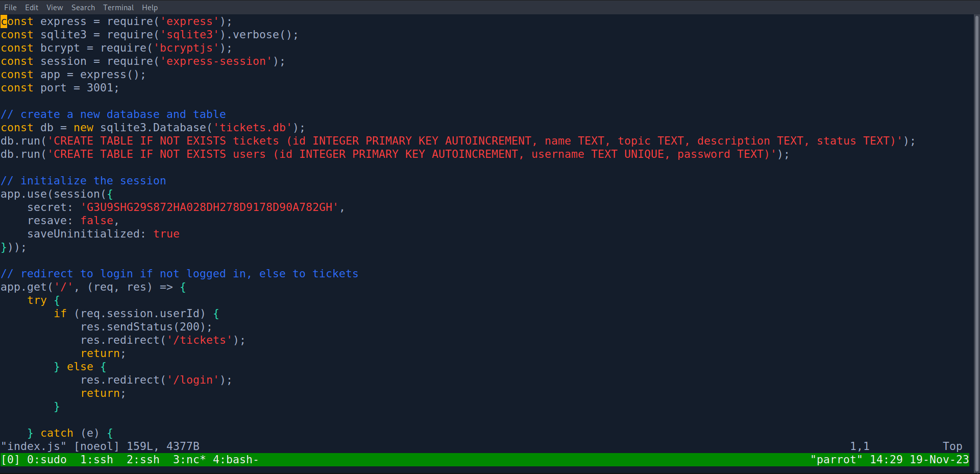Click the "index.js" filename in vim status line
The image size is (980, 474).
pos(34,446)
